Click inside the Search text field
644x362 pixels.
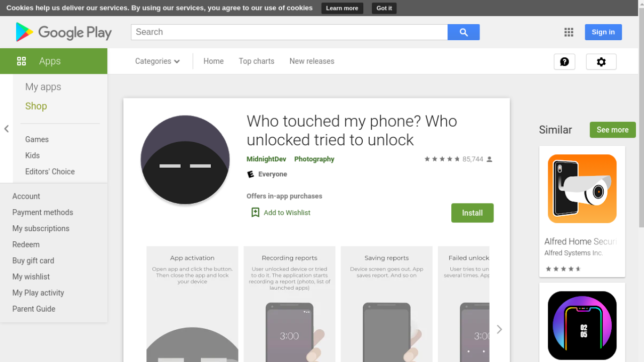click(289, 32)
